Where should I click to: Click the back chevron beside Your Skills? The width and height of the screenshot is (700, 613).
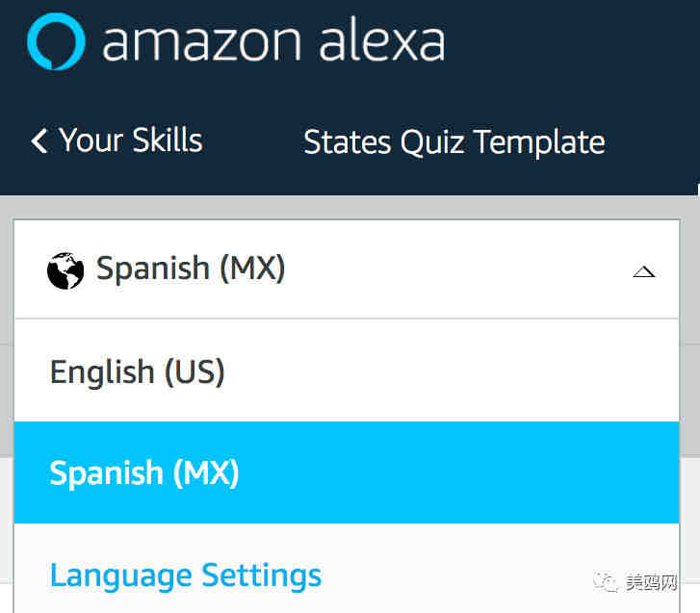[39, 141]
